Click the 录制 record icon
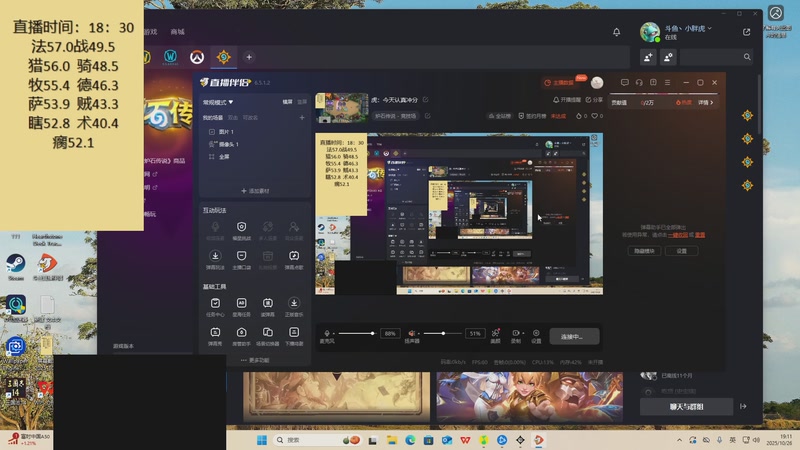 515,333
